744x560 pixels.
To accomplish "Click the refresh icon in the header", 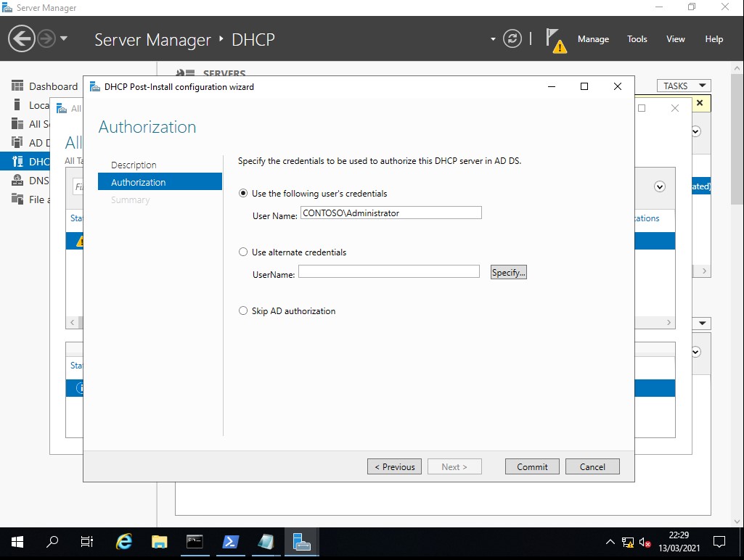I will (512, 39).
